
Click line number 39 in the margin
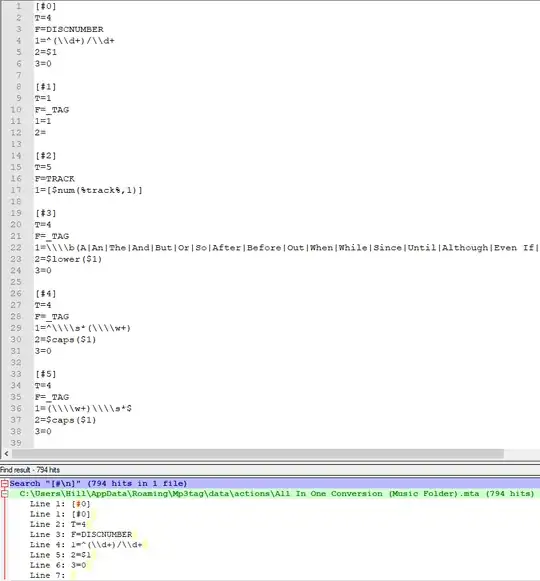(x=16, y=443)
